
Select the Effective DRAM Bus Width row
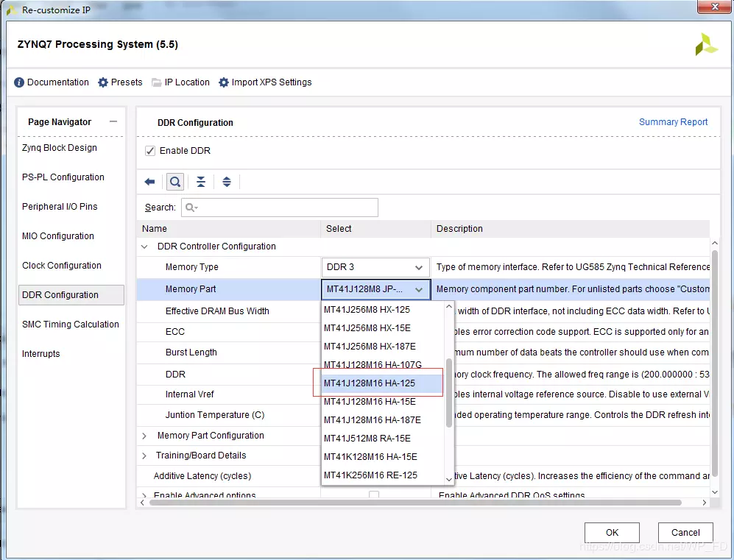coord(229,311)
